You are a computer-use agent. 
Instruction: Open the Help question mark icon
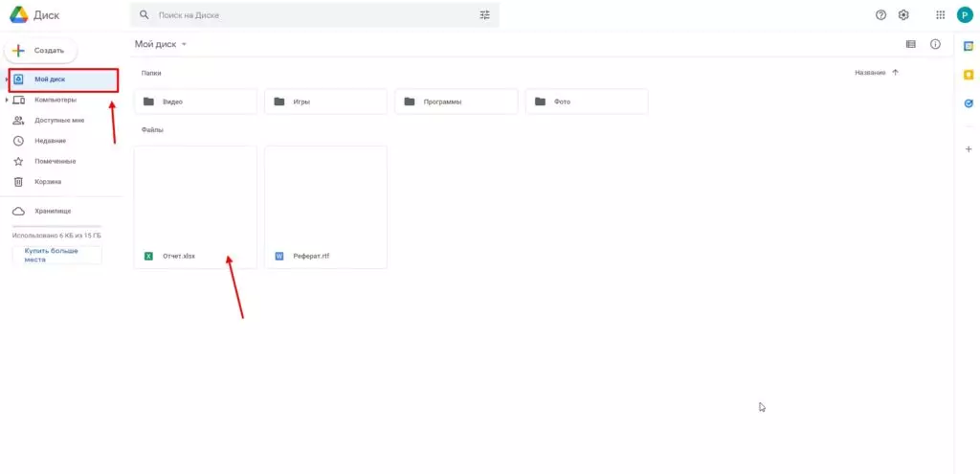tap(881, 15)
